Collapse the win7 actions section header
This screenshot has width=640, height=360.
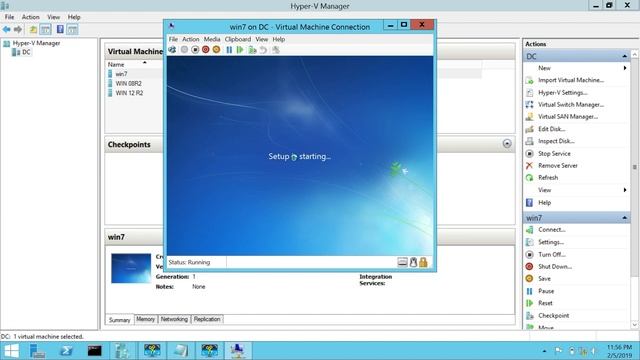624,218
